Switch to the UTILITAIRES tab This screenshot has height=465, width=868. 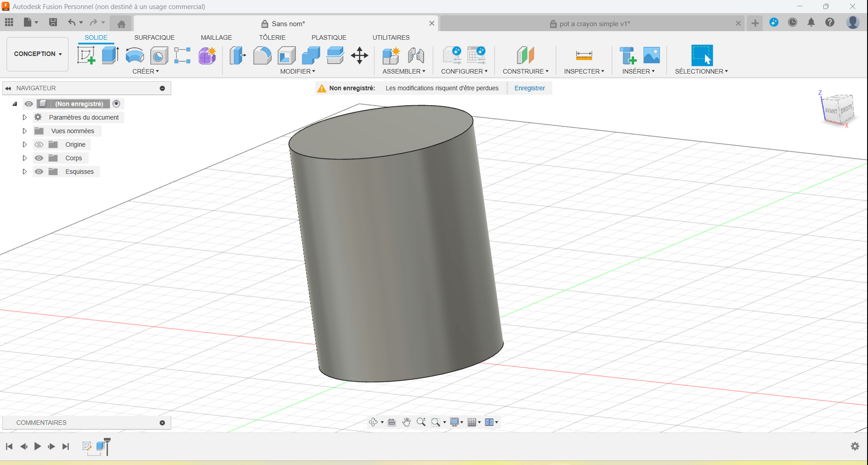point(391,37)
